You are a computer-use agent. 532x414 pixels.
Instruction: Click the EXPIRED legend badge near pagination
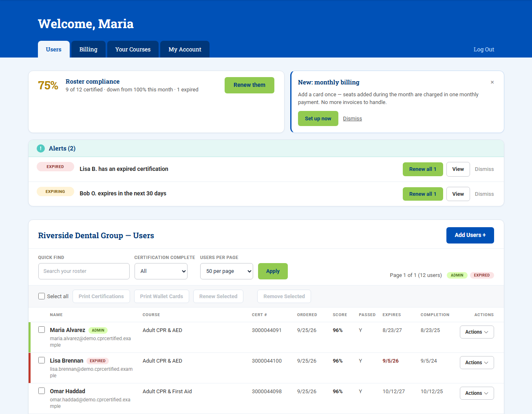coord(482,275)
